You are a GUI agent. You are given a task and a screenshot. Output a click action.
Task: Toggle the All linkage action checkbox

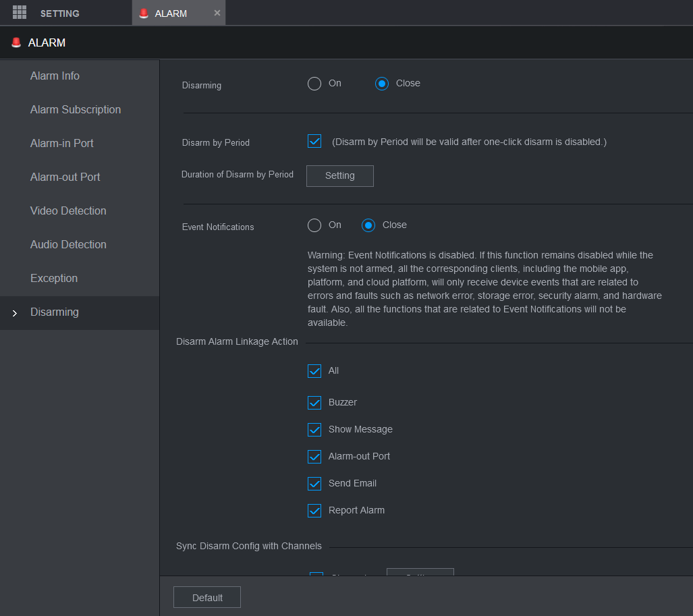pyautogui.click(x=314, y=371)
